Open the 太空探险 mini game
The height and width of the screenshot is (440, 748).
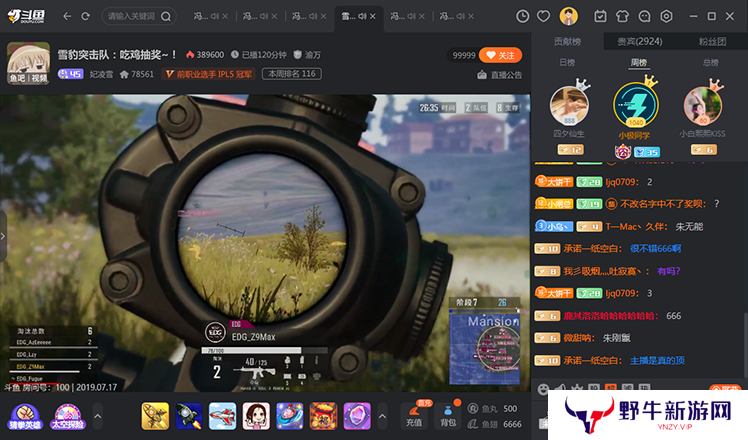(x=68, y=416)
